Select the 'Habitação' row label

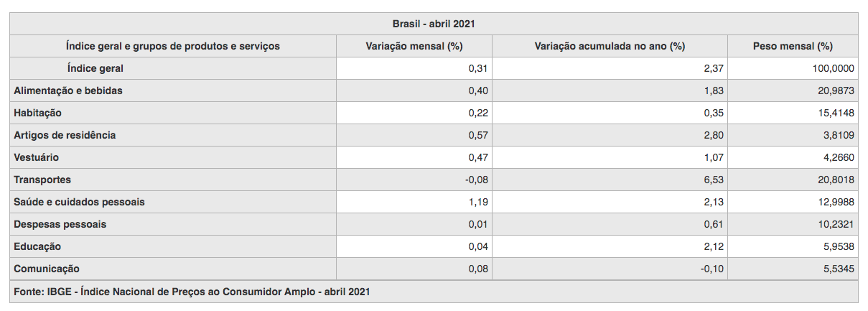(x=38, y=113)
